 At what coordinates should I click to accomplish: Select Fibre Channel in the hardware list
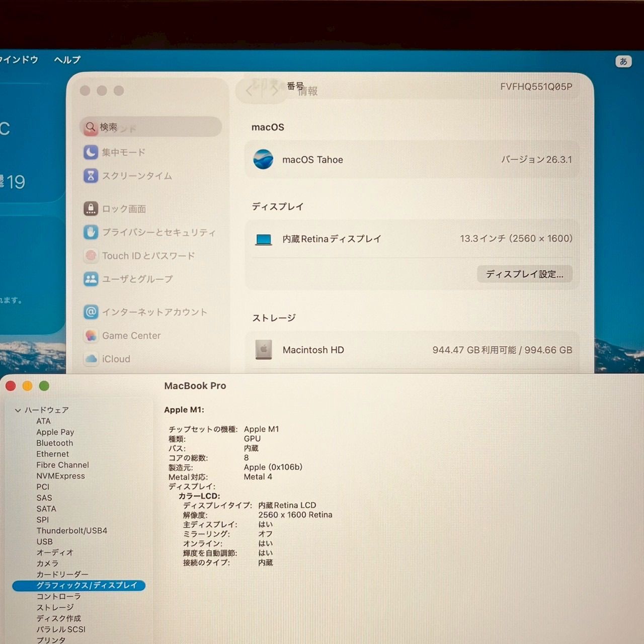63,465
